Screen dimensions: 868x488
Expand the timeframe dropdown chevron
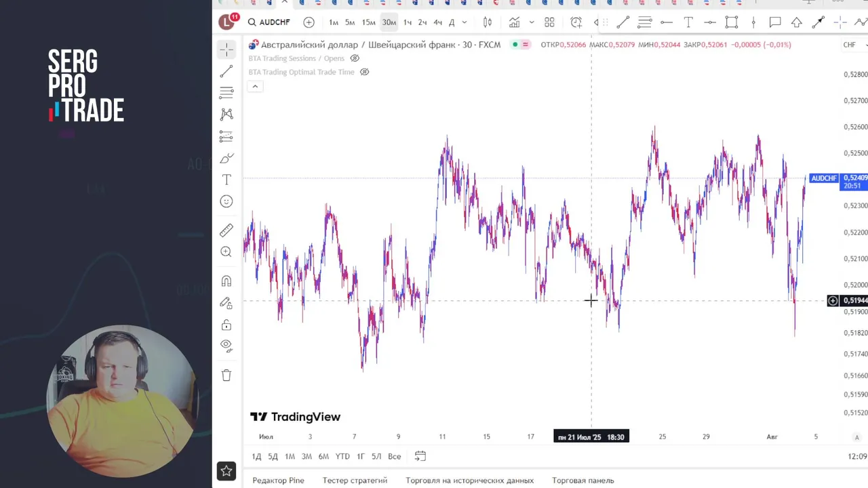click(466, 22)
